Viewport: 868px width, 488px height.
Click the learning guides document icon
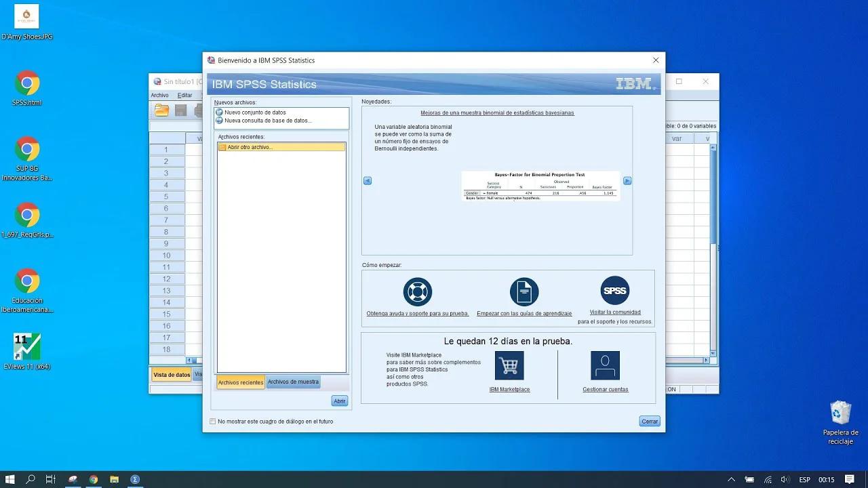524,291
